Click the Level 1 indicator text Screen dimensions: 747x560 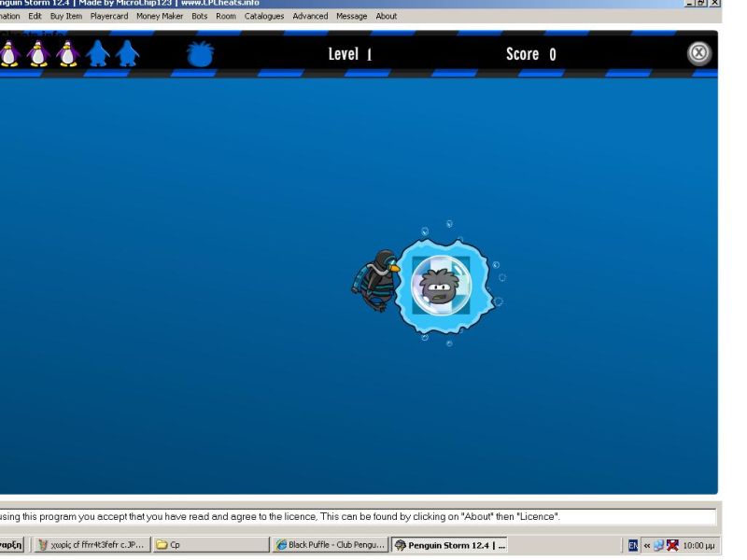350,54
